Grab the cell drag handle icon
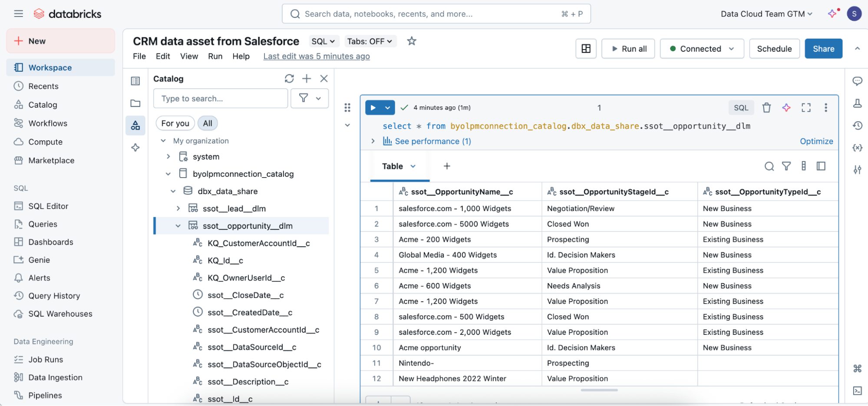868x406 pixels. 347,108
